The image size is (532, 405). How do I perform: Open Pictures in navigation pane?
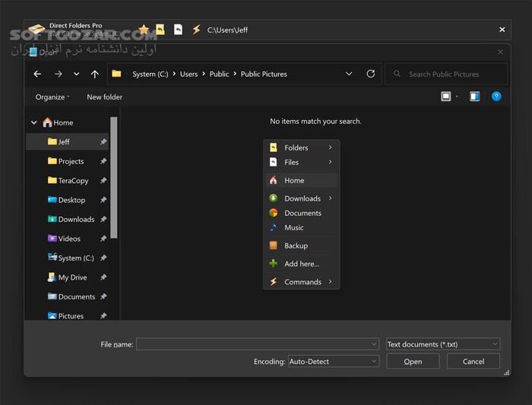67,316
